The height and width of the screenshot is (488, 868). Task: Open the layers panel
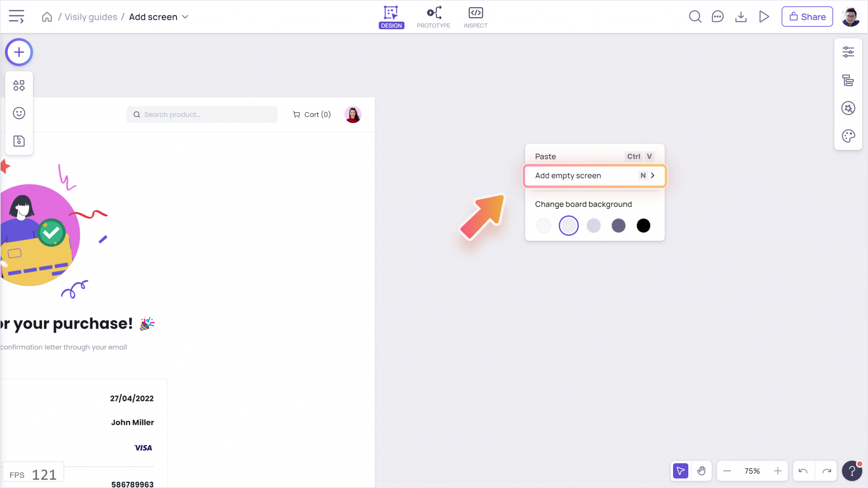tap(848, 80)
